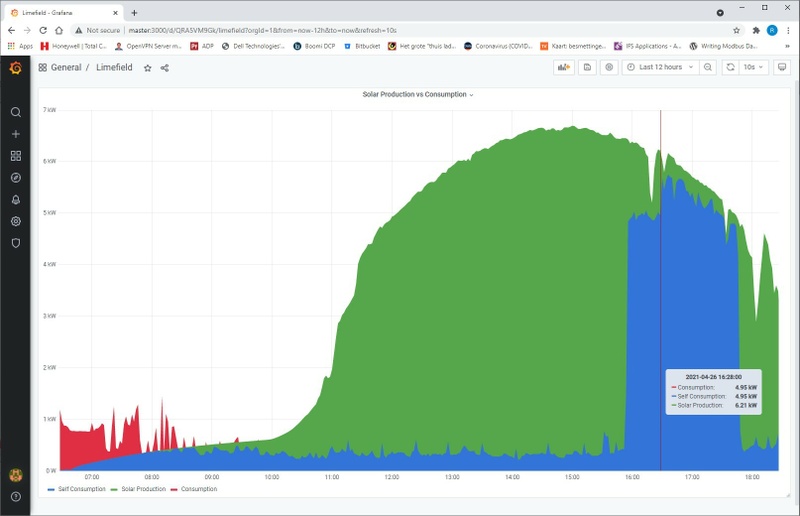This screenshot has height=516, width=800.
Task: Open the Apps bookmark shortcut
Action: pyautogui.click(x=20, y=46)
